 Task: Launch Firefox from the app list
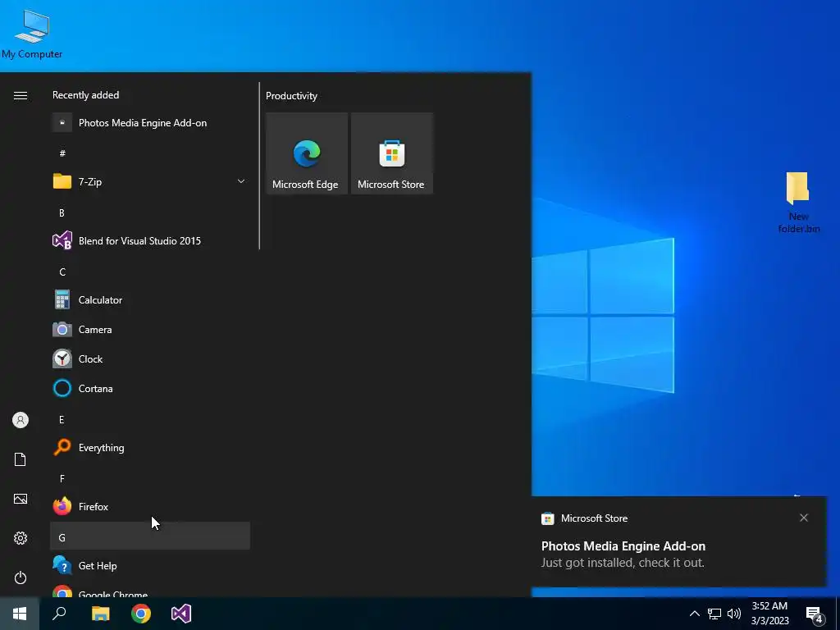150,506
